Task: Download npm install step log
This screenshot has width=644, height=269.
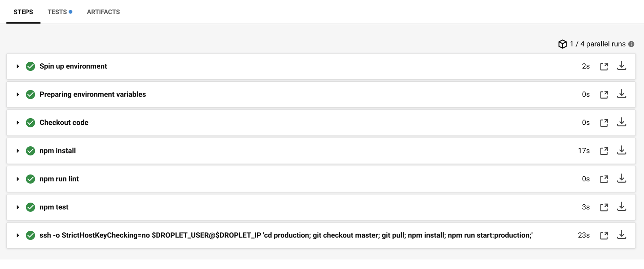Action: (x=622, y=150)
